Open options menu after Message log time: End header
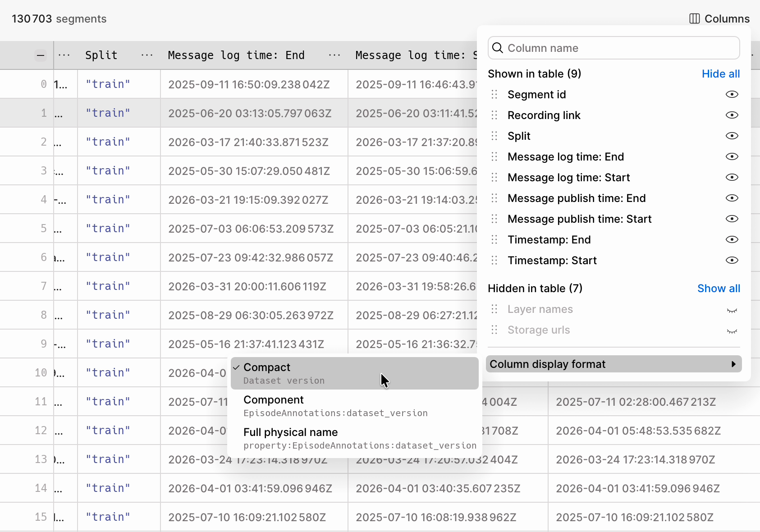The width and height of the screenshot is (760, 532). coord(334,55)
